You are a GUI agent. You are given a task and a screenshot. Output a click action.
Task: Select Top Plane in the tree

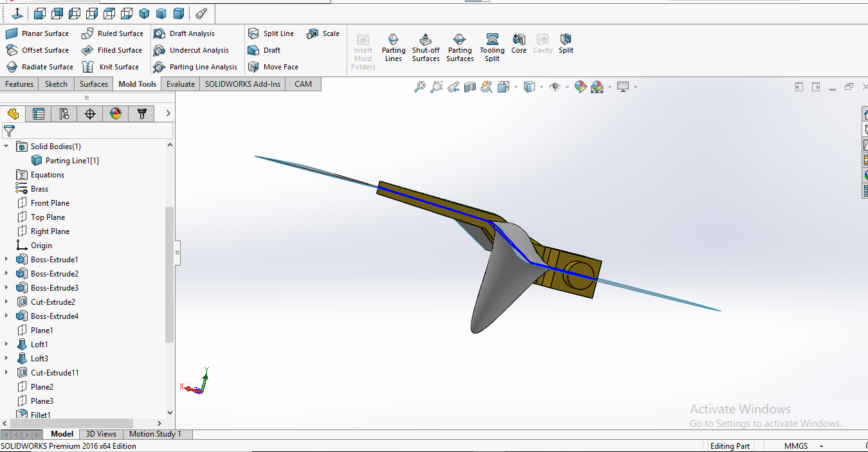point(48,217)
